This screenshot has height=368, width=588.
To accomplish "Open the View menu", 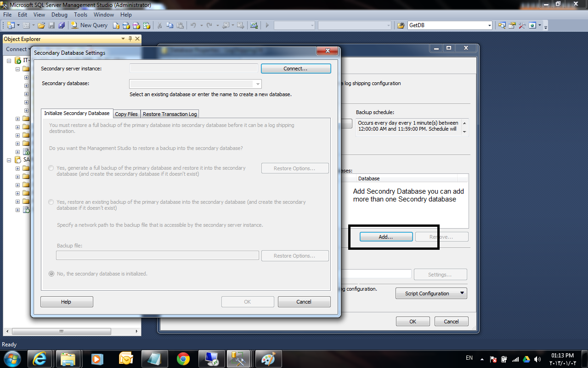I will (40, 15).
